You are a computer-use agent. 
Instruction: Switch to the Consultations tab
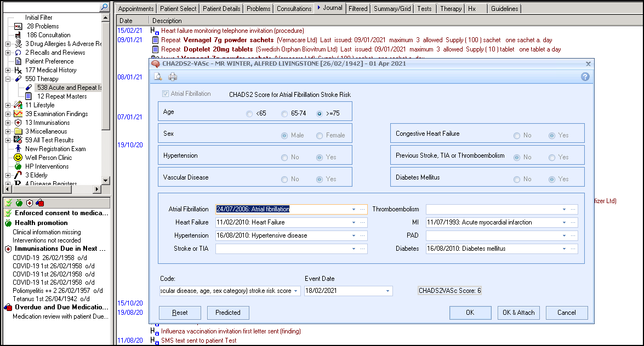[294, 9]
